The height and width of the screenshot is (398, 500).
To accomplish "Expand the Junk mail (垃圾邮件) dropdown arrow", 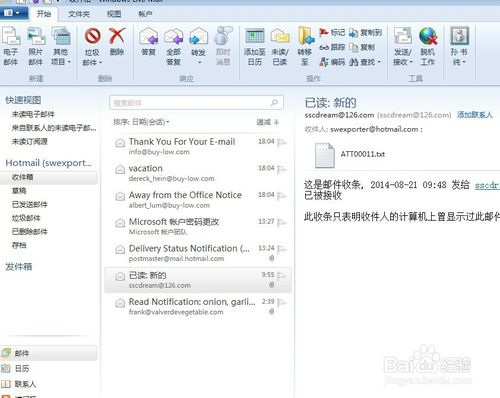I will 101,62.
